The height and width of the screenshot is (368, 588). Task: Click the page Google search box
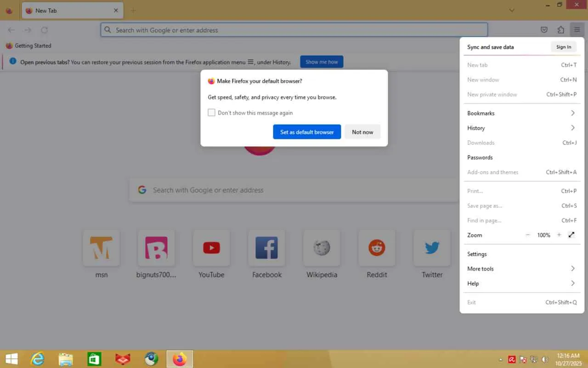pos(294,190)
